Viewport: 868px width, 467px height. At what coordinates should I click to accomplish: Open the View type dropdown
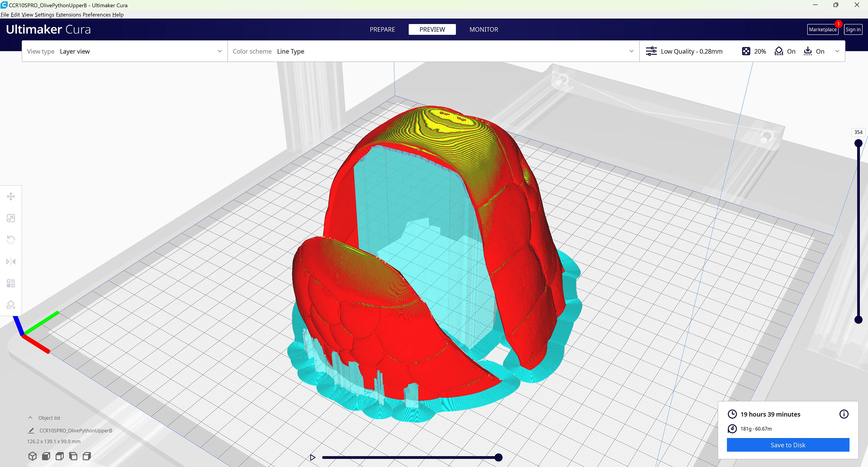(125, 51)
